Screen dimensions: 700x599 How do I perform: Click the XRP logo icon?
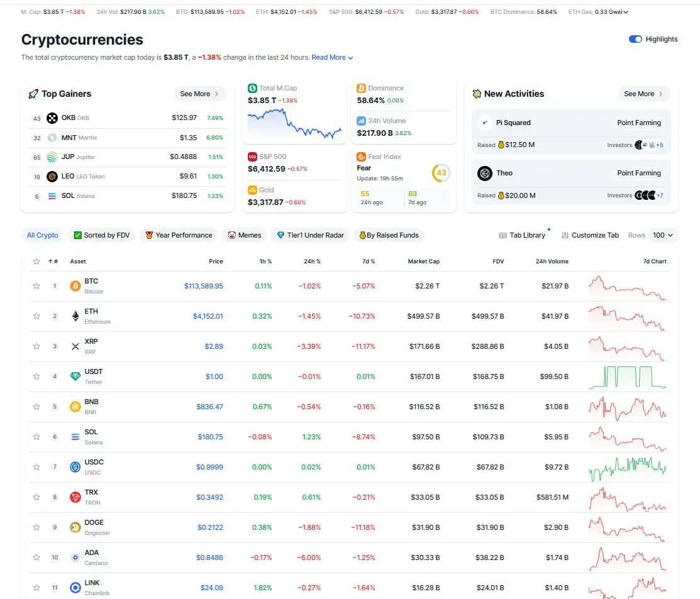pyautogui.click(x=75, y=346)
